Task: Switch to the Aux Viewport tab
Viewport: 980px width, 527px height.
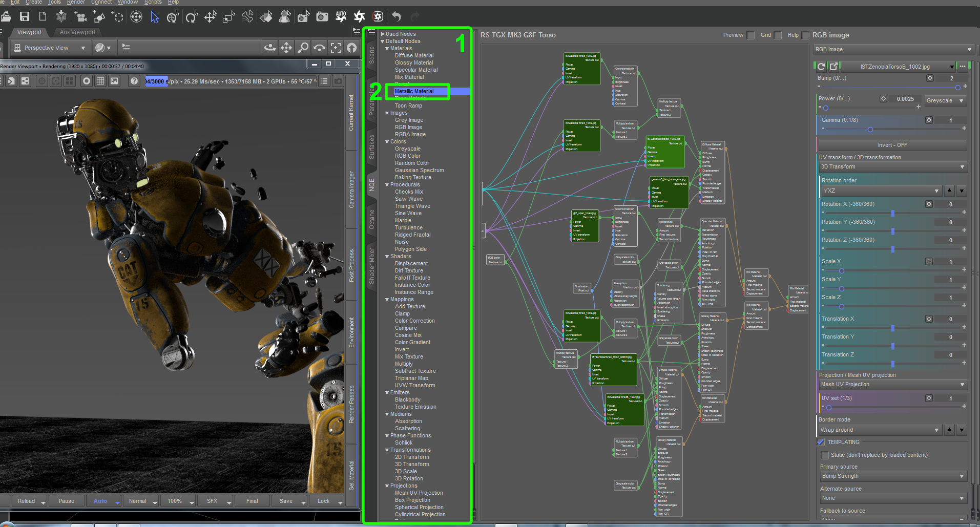Action: 77,32
